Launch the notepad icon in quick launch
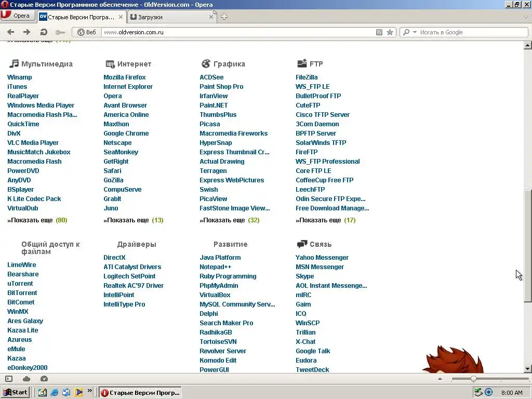Image resolution: width=532 pixels, height=399 pixels. tap(42, 393)
